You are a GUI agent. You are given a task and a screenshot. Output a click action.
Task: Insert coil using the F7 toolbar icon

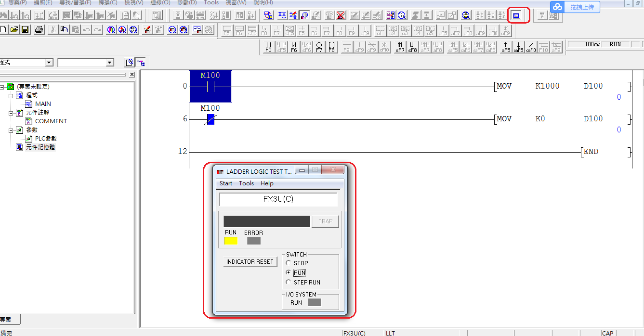tap(319, 47)
